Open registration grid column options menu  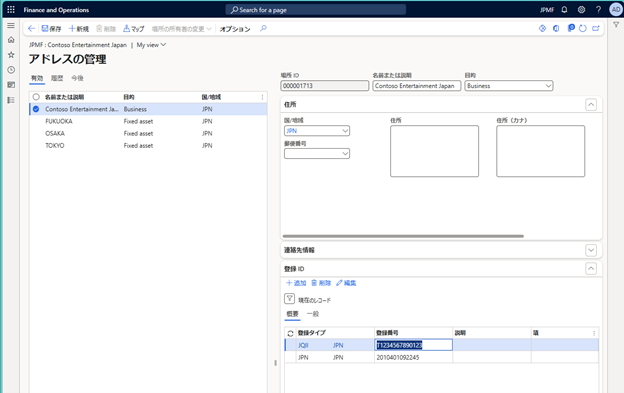tap(594, 333)
